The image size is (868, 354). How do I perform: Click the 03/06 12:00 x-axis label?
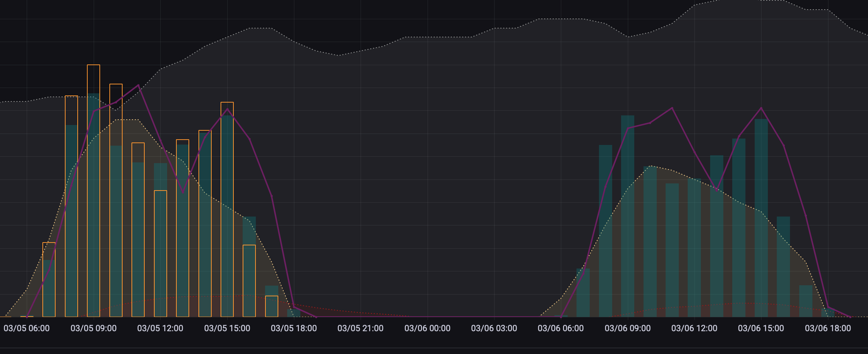click(694, 328)
